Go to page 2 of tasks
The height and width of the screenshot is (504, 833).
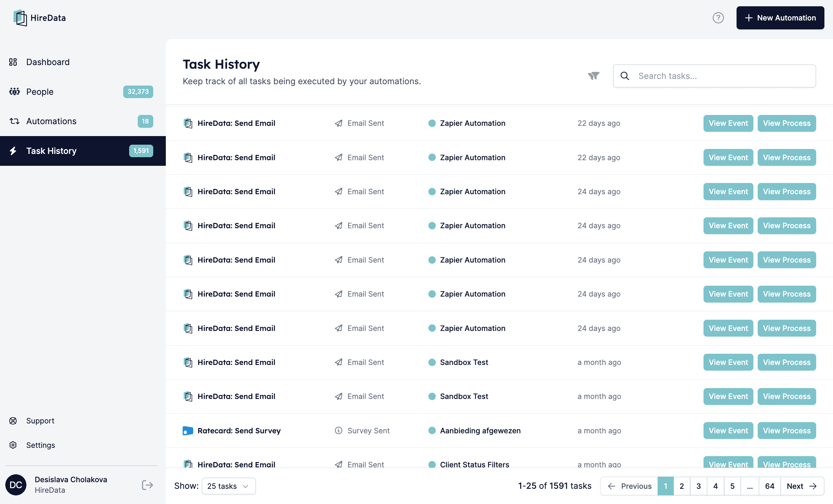coord(681,486)
